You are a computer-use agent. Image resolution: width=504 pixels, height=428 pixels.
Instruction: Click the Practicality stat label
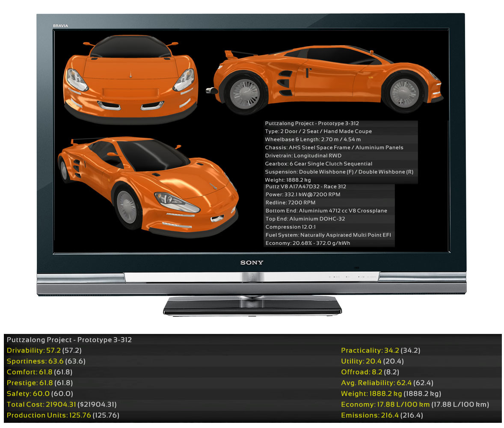click(x=362, y=351)
